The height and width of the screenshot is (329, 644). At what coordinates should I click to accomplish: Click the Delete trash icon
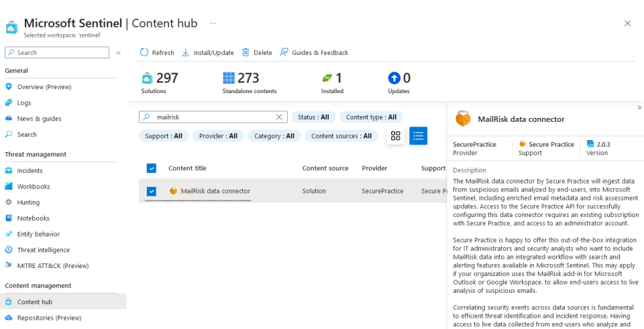click(246, 53)
